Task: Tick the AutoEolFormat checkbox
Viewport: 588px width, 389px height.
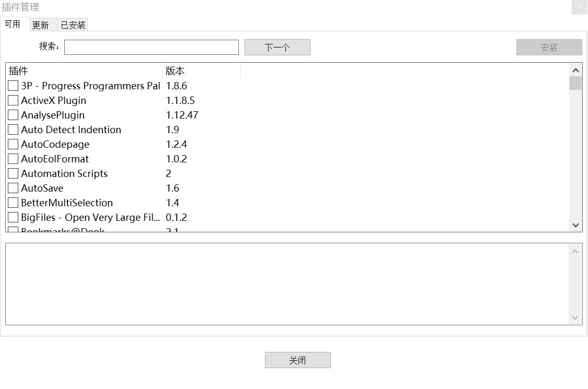Action: pos(13,159)
